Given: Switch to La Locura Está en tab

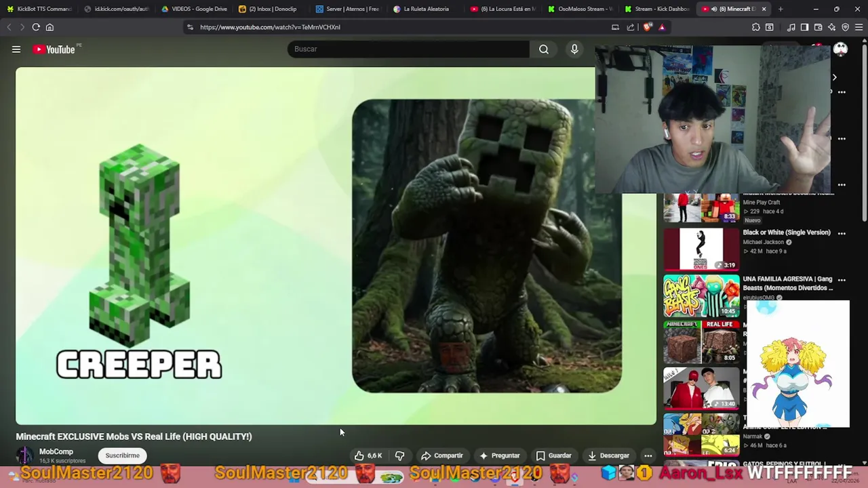Looking at the screenshot, I should click(503, 9).
